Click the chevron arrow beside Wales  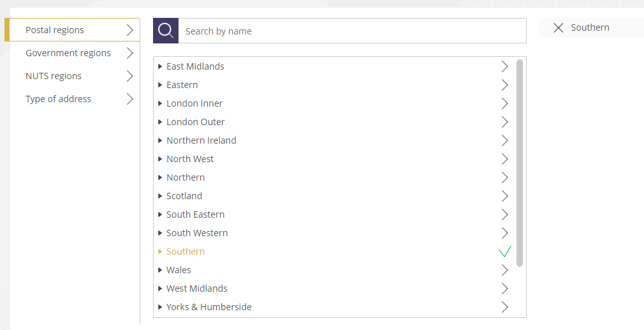tap(504, 270)
